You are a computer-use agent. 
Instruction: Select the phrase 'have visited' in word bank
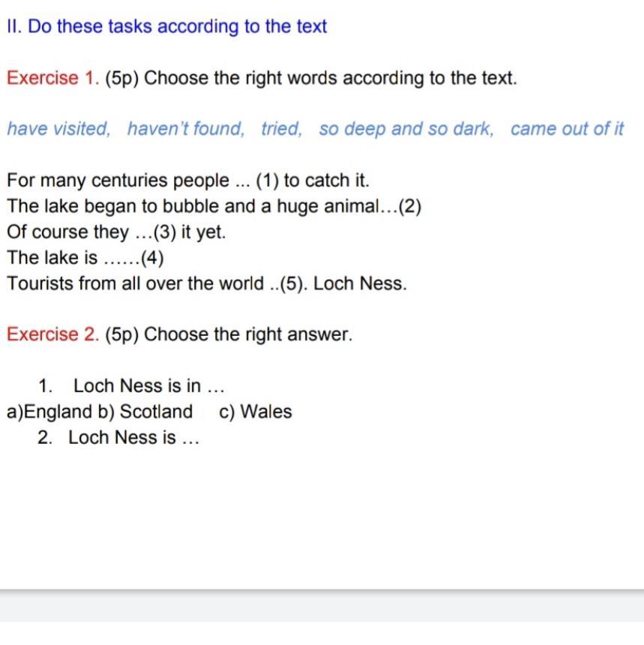click(x=58, y=129)
